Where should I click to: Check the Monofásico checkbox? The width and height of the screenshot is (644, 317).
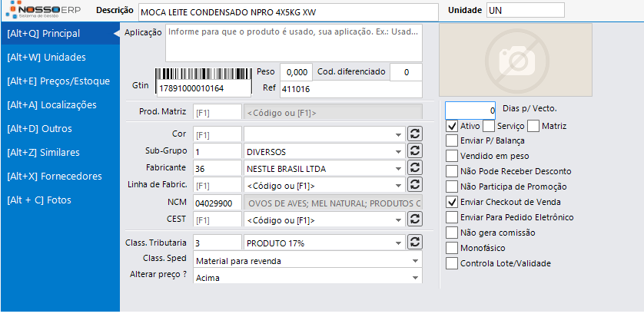(x=452, y=248)
